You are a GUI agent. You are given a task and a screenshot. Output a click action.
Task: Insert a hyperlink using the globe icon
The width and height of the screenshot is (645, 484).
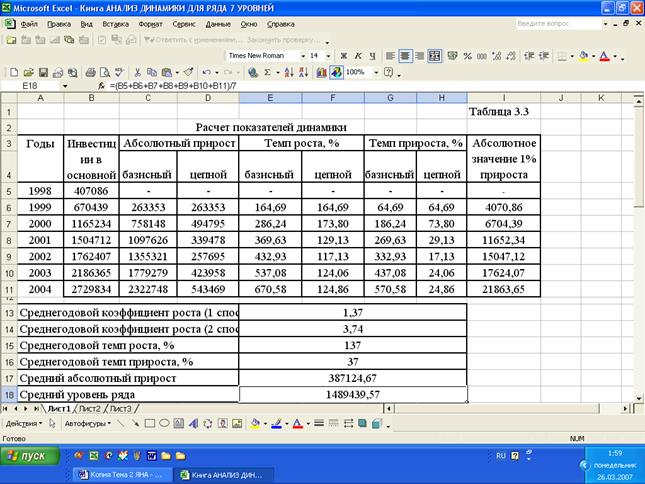(x=253, y=73)
